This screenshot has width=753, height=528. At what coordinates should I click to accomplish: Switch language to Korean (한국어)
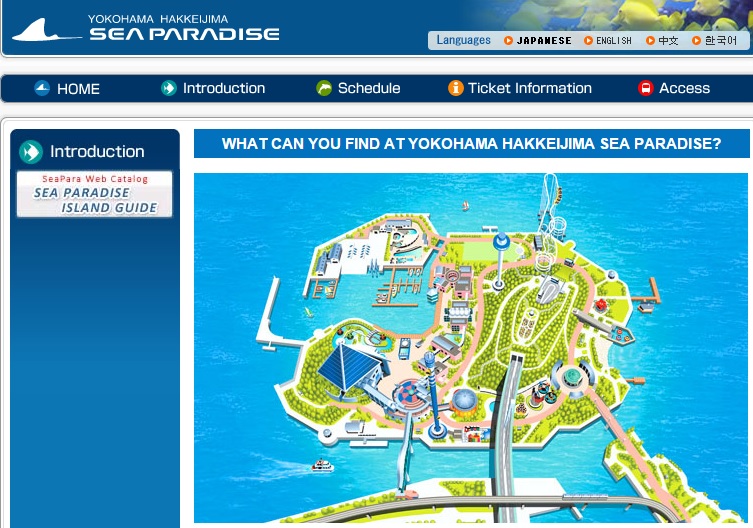coord(720,41)
